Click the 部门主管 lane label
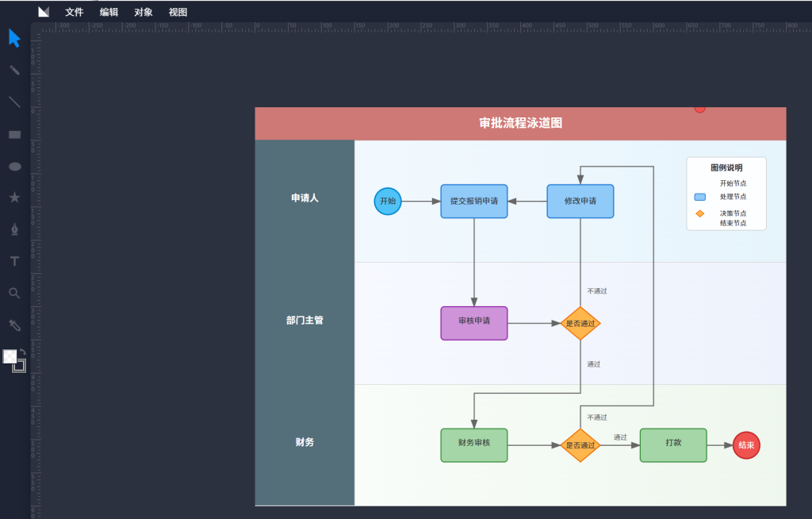The image size is (812, 519). (304, 321)
